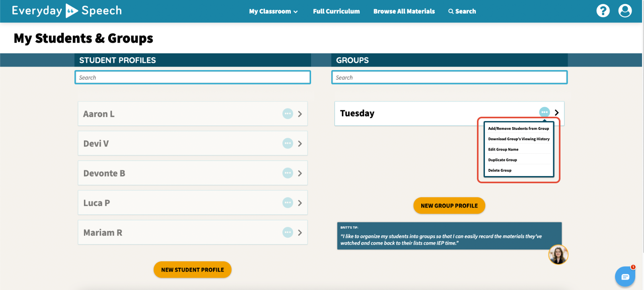644x290 pixels.
Task: Open Tuesday group with arrow chevron
Action: coord(556,113)
